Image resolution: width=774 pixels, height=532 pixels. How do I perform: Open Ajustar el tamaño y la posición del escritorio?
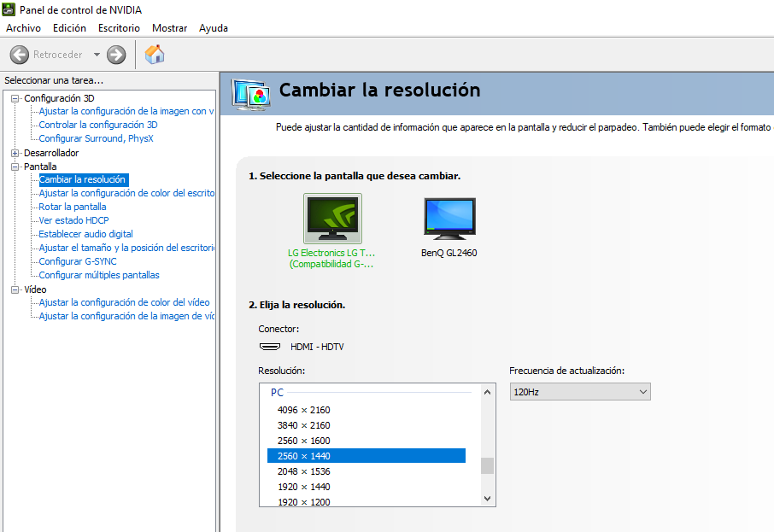pyautogui.click(x=126, y=248)
